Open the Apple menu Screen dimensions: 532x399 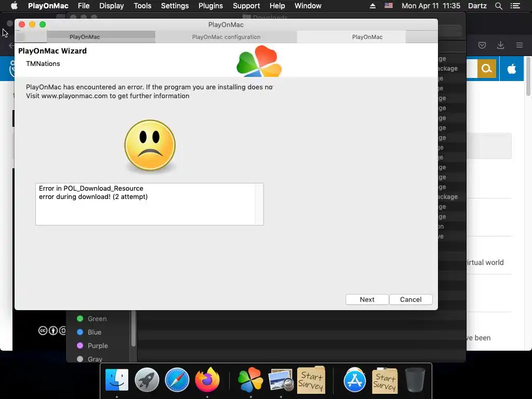click(x=14, y=6)
